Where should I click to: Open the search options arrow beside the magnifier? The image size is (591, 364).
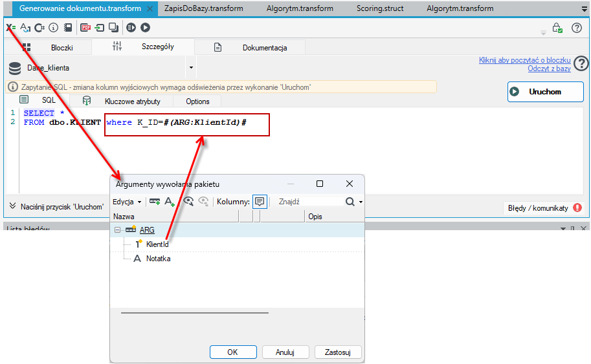tap(361, 202)
